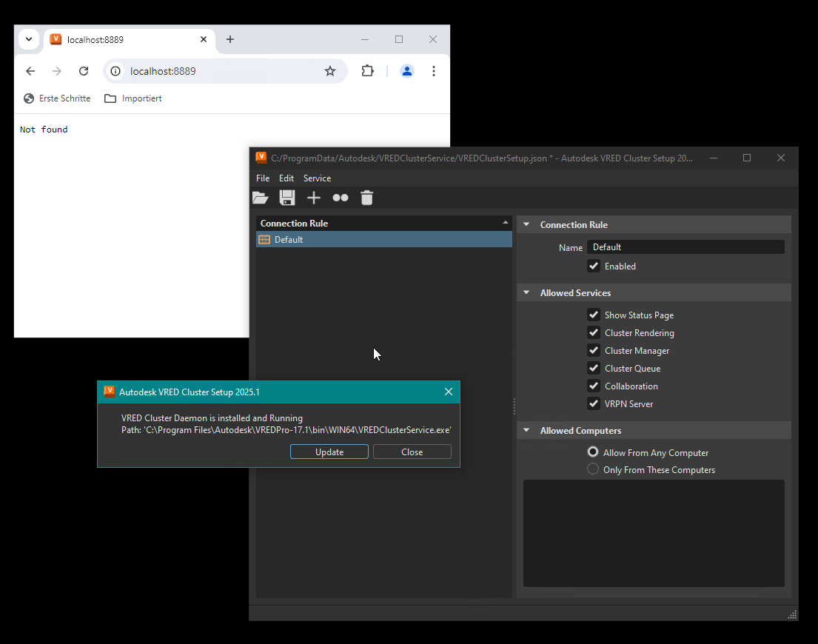818x644 pixels.
Task: Disable Cluster Queue service
Action: [594, 368]
